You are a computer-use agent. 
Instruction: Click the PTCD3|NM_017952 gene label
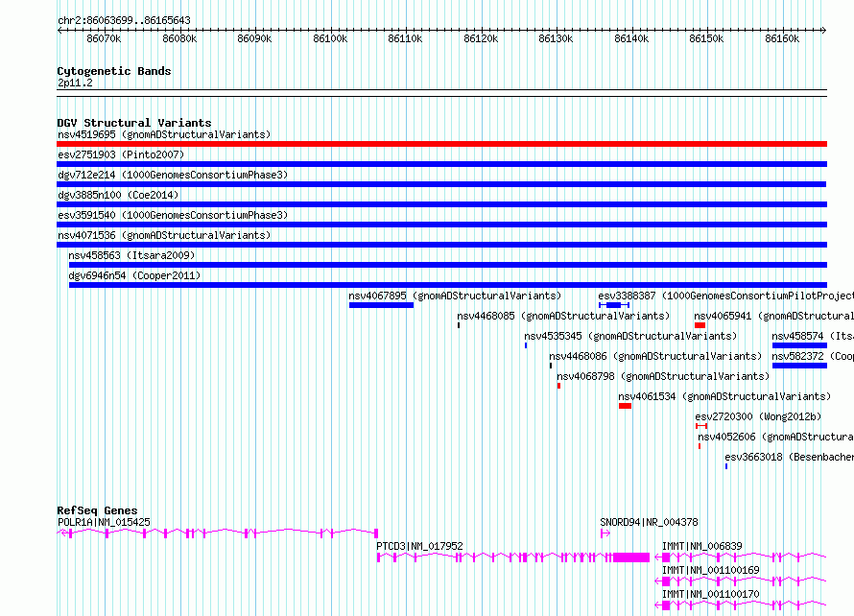coord(419,546)
